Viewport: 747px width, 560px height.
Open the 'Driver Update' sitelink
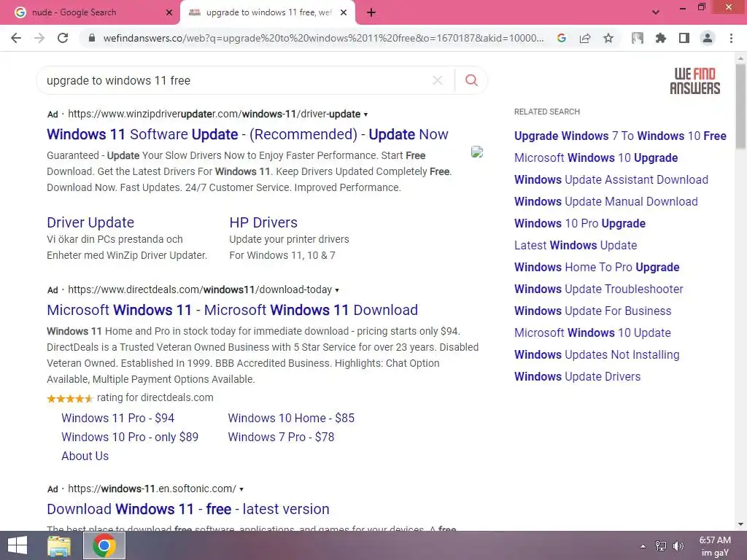pos(90,222)
